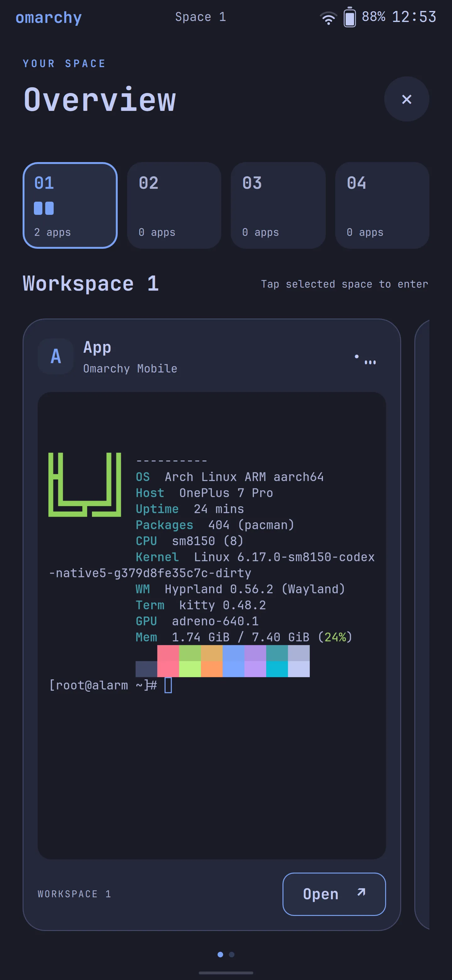The height and width of the screenshot is (980, 452).
Task: Click 'Hyprland 0.56.2 (Wayland)' text
Action: (x=255, y=589)
